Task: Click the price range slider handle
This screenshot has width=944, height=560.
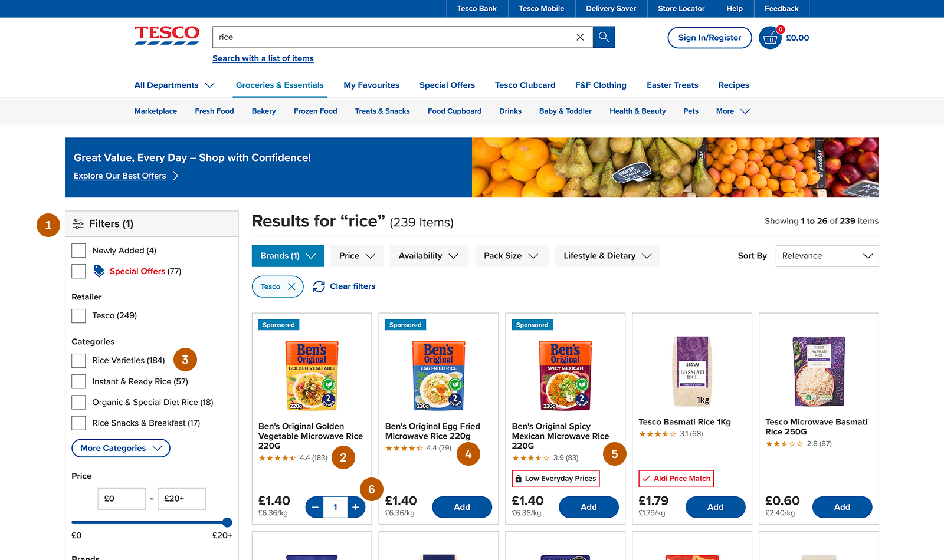Action: pyautogui.click(x=227, y=522)
